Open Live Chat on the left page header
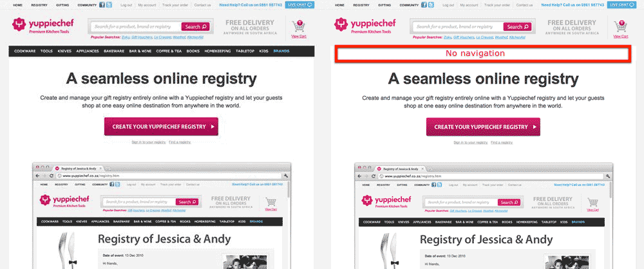644x269 pixels. tap(300, 5)
